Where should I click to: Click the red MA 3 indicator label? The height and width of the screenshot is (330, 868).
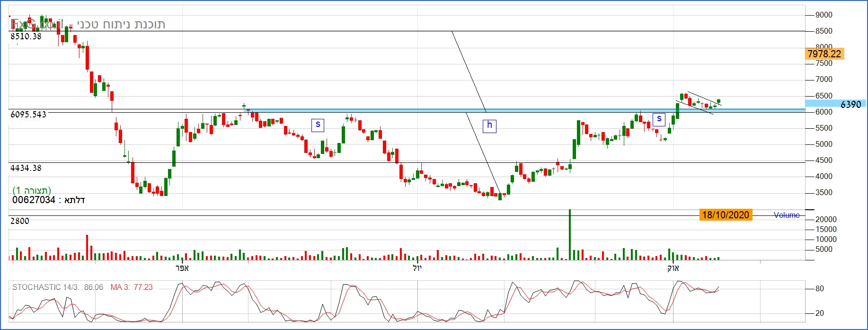[131, 287]
